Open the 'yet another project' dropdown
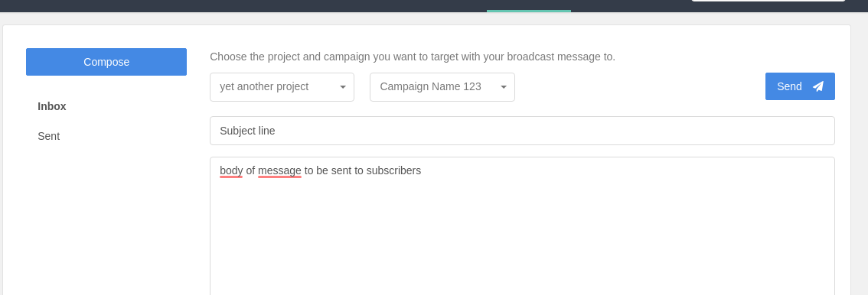 tap(282, 87)
